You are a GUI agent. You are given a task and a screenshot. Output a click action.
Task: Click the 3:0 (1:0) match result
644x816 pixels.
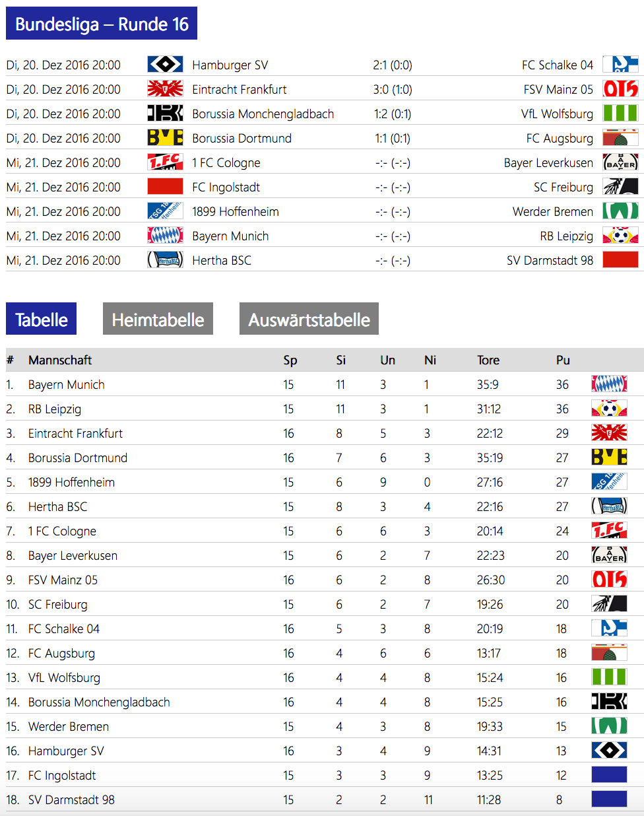(392, 89)
